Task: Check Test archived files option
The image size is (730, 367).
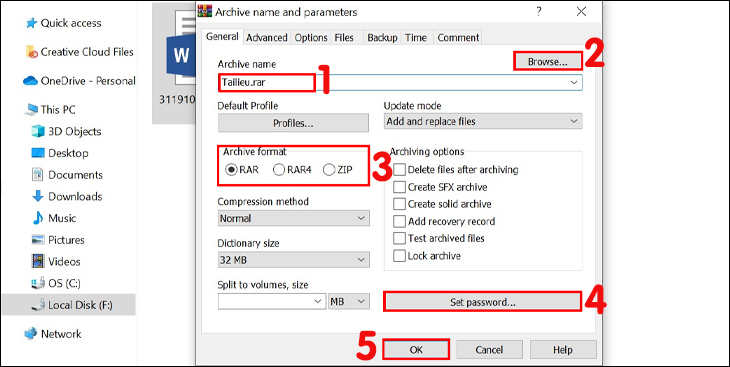Action: point(399,238)
